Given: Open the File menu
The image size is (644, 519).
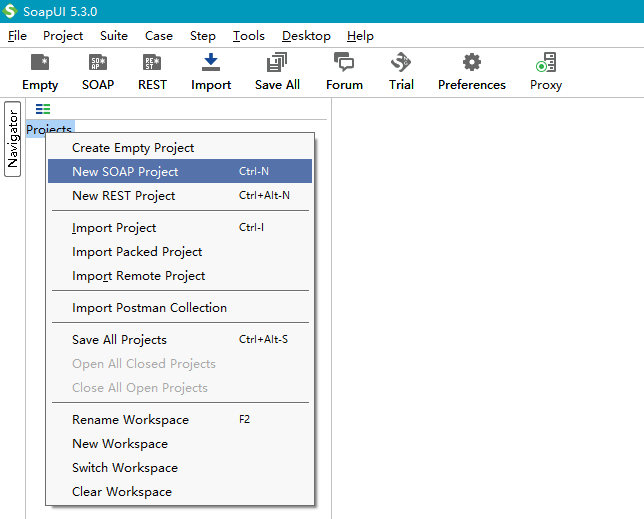Looking at the screenshot, I should click(17, 36).
